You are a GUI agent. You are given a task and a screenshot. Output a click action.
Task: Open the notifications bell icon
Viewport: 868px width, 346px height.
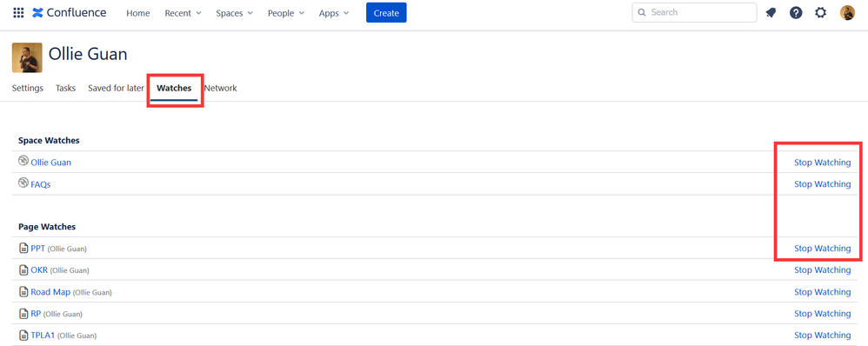pos(771,13)
